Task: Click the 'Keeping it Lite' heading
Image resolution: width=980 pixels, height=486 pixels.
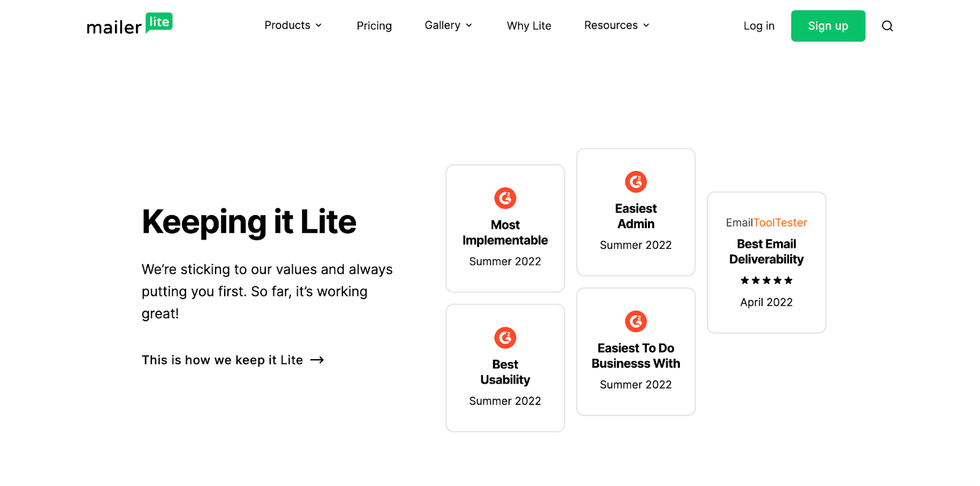Action: click(x=249, y=222)
